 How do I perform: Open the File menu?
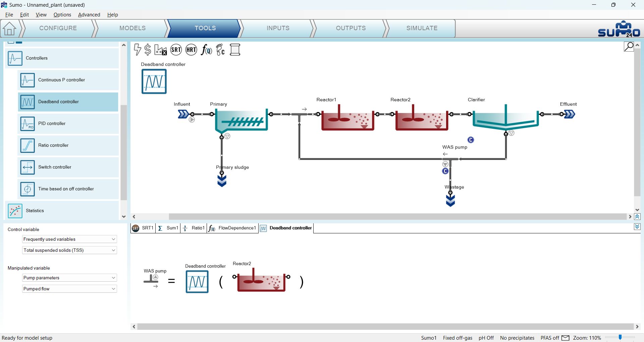(x=9, y=15)
